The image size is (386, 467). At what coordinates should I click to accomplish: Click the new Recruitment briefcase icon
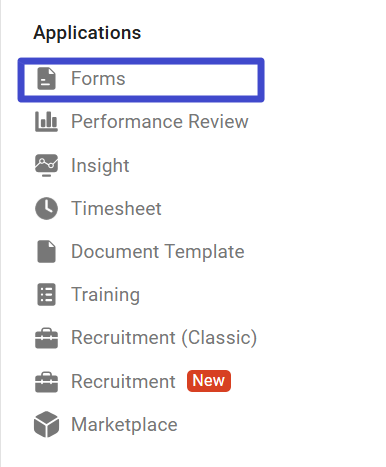point(46,381)
